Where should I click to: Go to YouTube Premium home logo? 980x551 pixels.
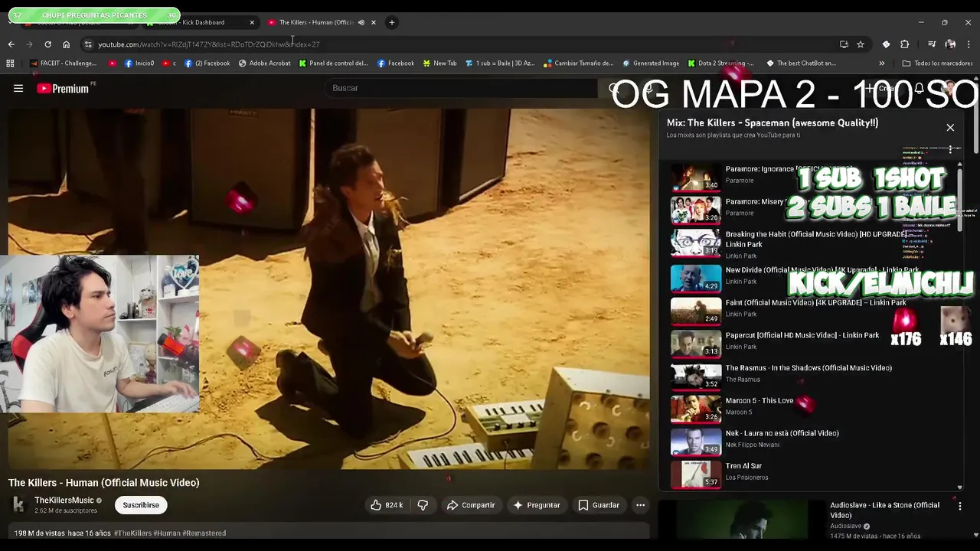coord(64,89)
